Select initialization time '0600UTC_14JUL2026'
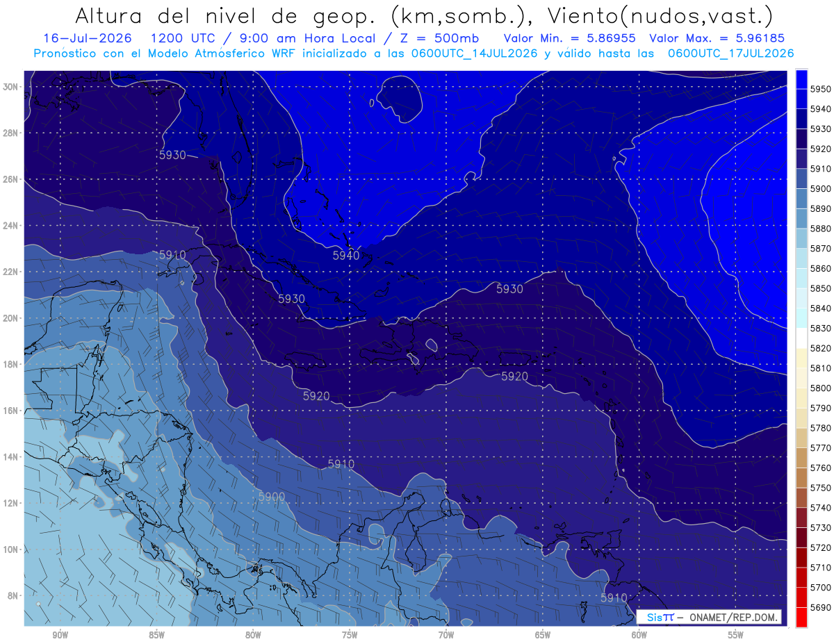The height and width of the screenshot is (644, 834). click(473, 53)
